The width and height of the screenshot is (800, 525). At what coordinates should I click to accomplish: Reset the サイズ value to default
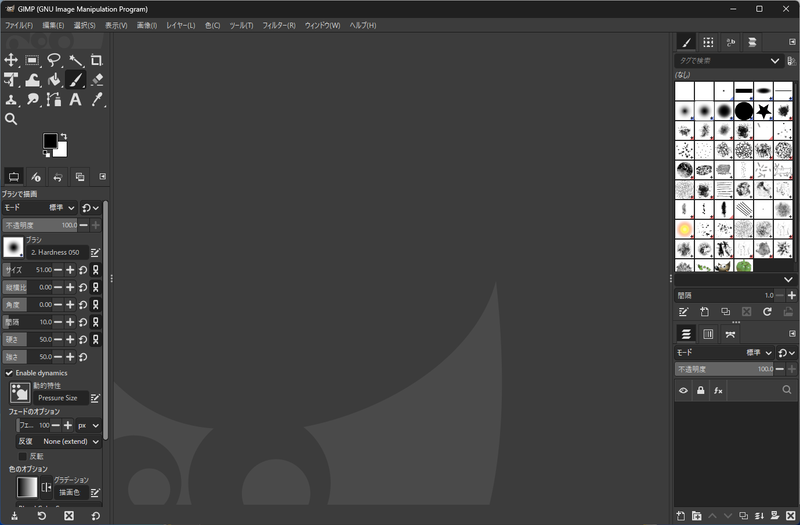(83, 270)
